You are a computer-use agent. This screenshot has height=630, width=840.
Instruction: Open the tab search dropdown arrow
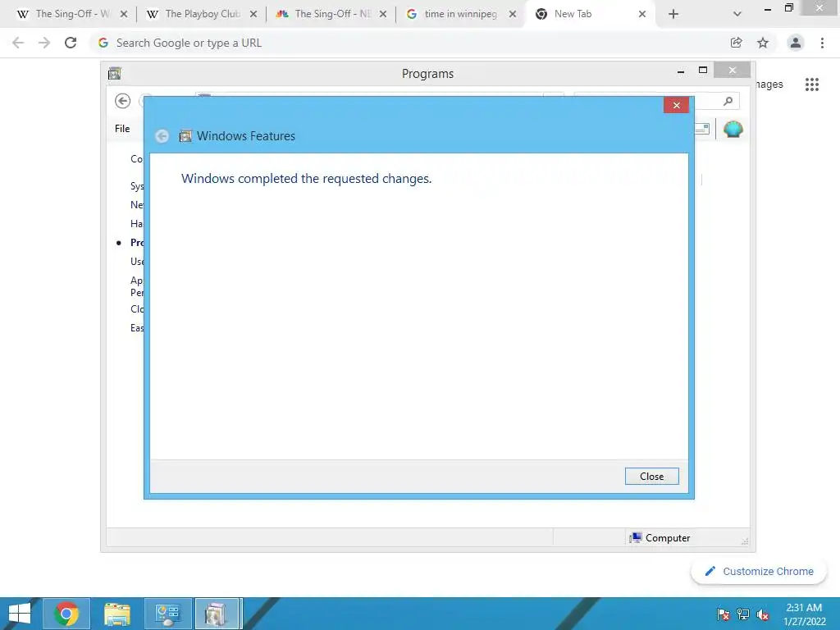click(x=737, y=15)
